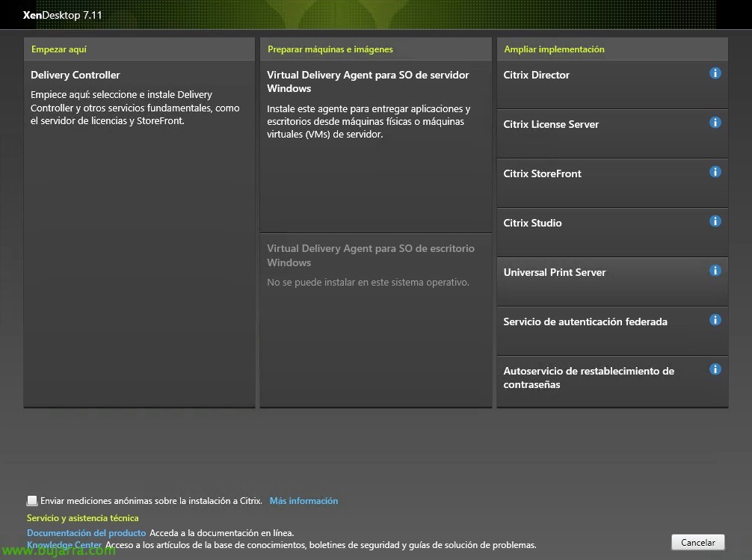Screen dimensions: 752x560
Task: Click 'No se puede instalar en este sistema operativo' text
Action: [x=368, y=282]
